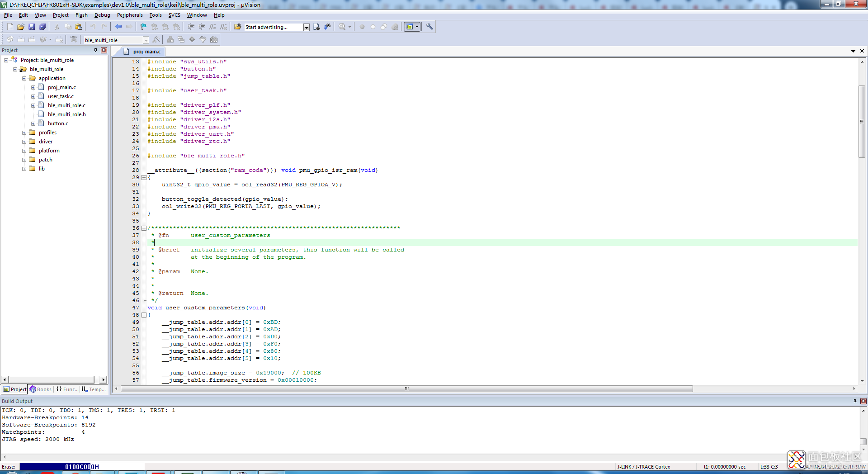Open the window layout dropdown arrow
The height and width of the screenshot is (474, 868).
click(x=417, y=27)
